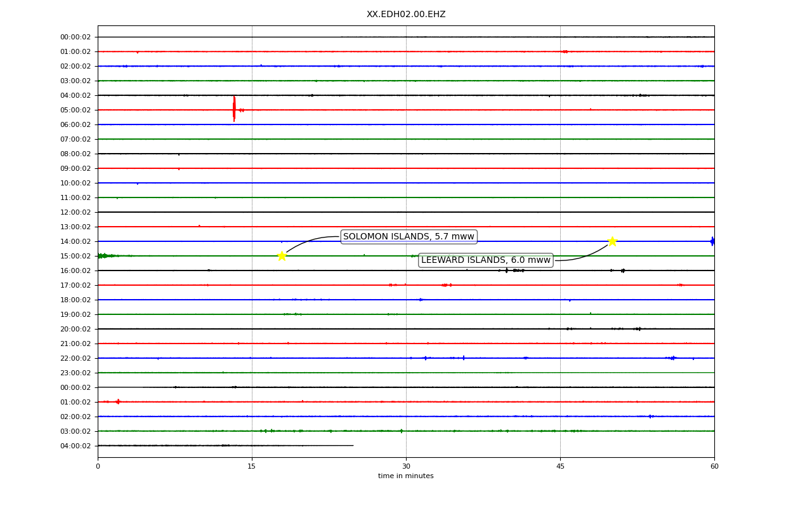Select the SOLOMON ISLANDS, 5.7 mww label

409,237
